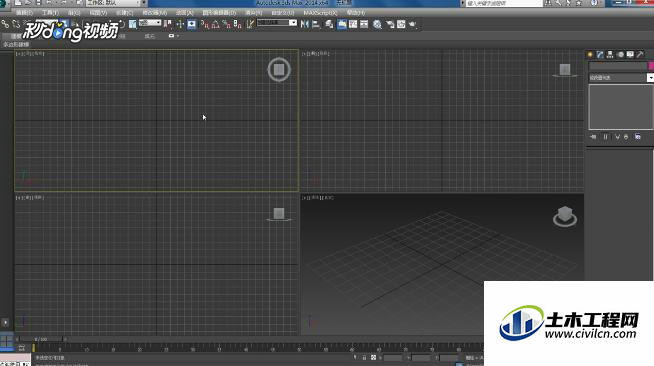Image resolution: width=654 pixels, height=366 pixels.
Task: Switch to the Create command panel tab
Action: [590, 54]
